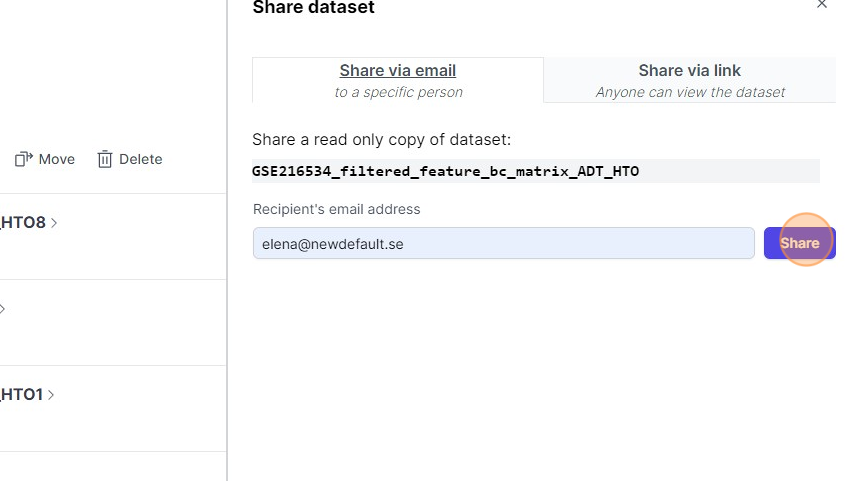Select the HTO8 dataset row label
The image size is (860, 481).
pyautogui.click(x=23, y=223)
